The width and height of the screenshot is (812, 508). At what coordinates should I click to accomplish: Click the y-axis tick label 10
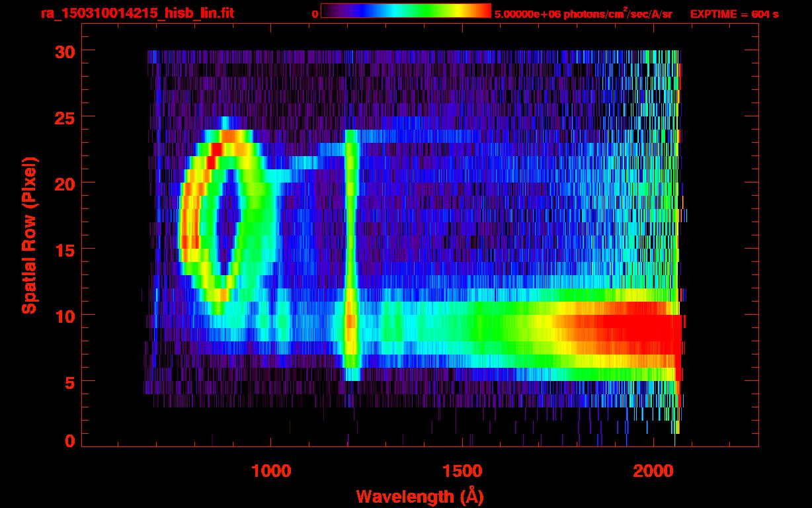(x=65, y=316)
